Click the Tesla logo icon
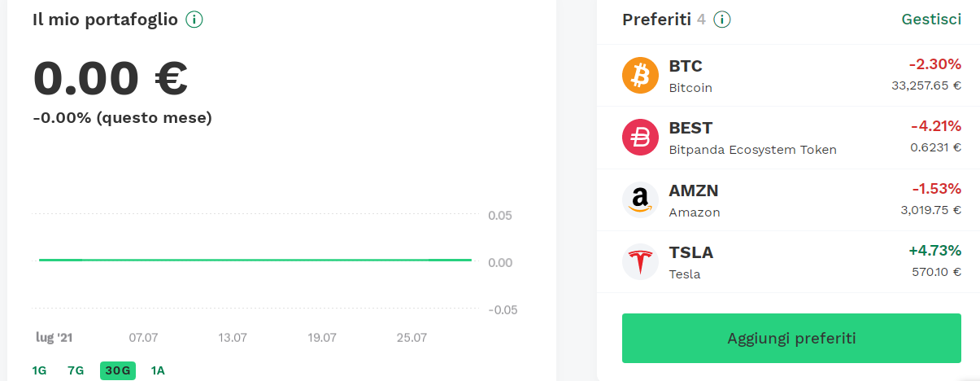 (x=640, y=262)
